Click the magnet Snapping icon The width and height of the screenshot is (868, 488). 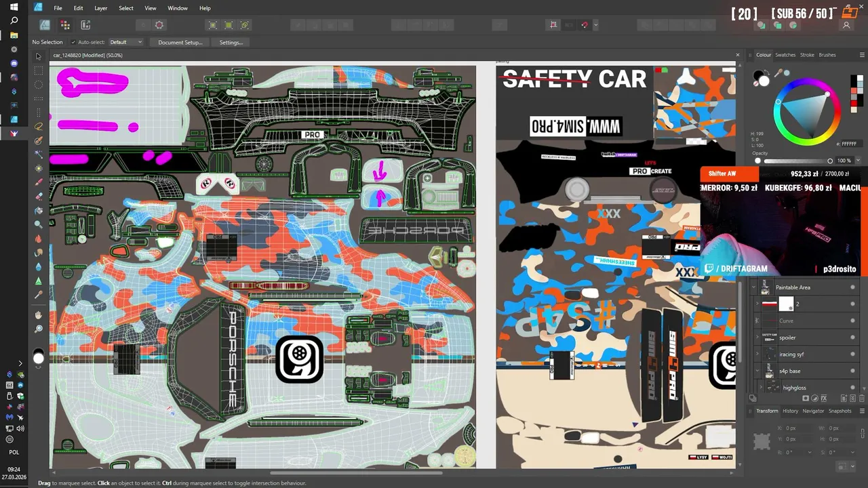coord(584,25)
